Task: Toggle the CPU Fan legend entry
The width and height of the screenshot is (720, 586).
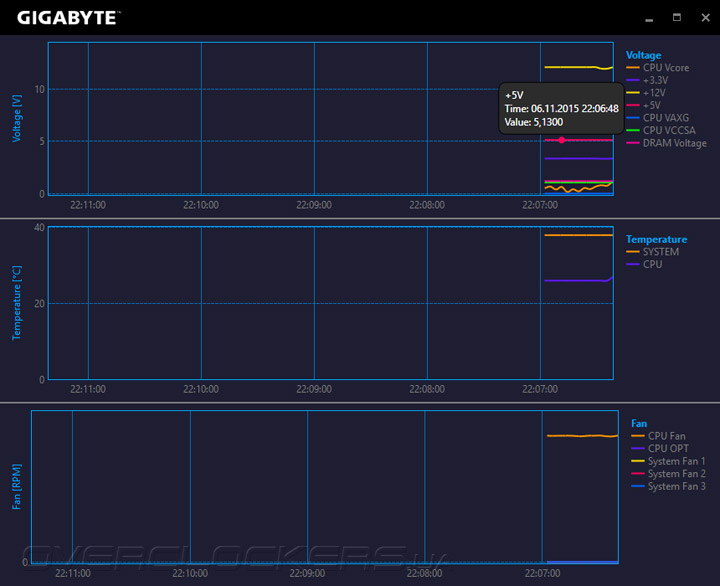Action: pos(658,436)
